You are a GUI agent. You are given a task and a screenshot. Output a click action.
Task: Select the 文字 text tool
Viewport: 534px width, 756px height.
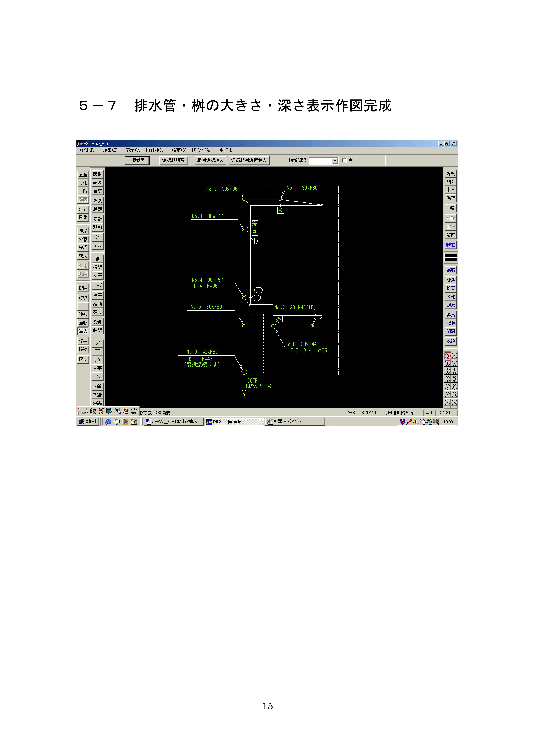pyautogui.click(x=97, y=368)
